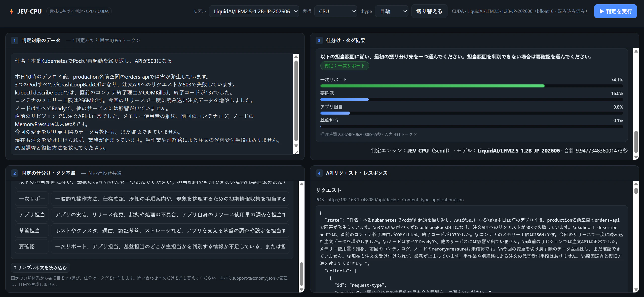
Task: Click the API panel scrollbar down arrow
Action: pos(636,290)
